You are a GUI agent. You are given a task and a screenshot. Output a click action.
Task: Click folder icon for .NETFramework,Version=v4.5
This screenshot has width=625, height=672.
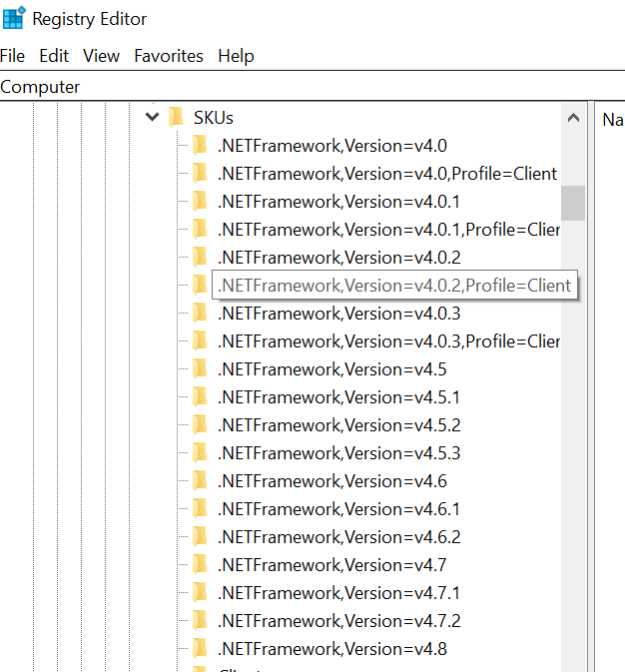201,369
